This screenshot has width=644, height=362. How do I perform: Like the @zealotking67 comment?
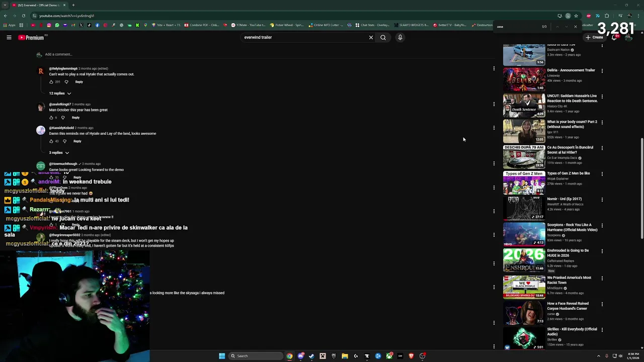pos(51,118)
